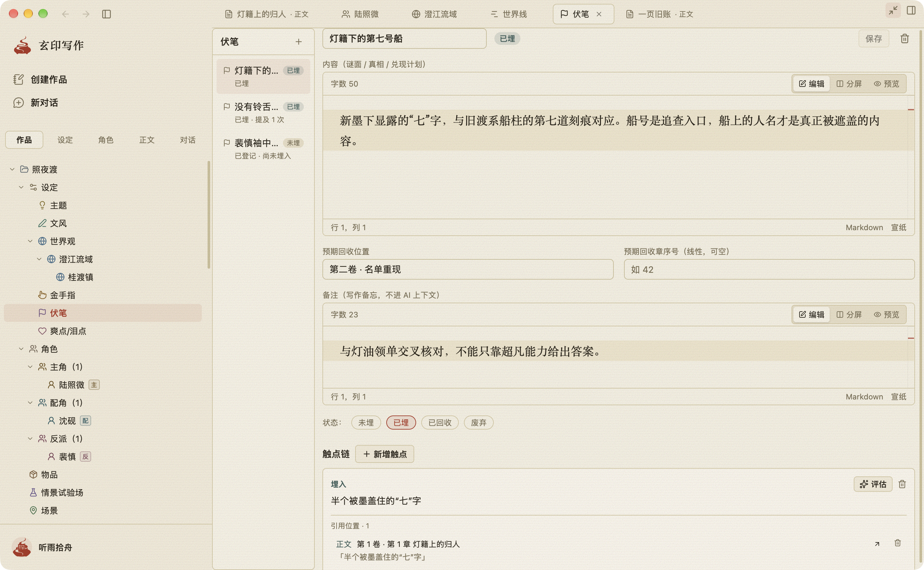Switch 备注 editor to 预览 mode
Screen dimensions: 924x570
tap(886, 314)
